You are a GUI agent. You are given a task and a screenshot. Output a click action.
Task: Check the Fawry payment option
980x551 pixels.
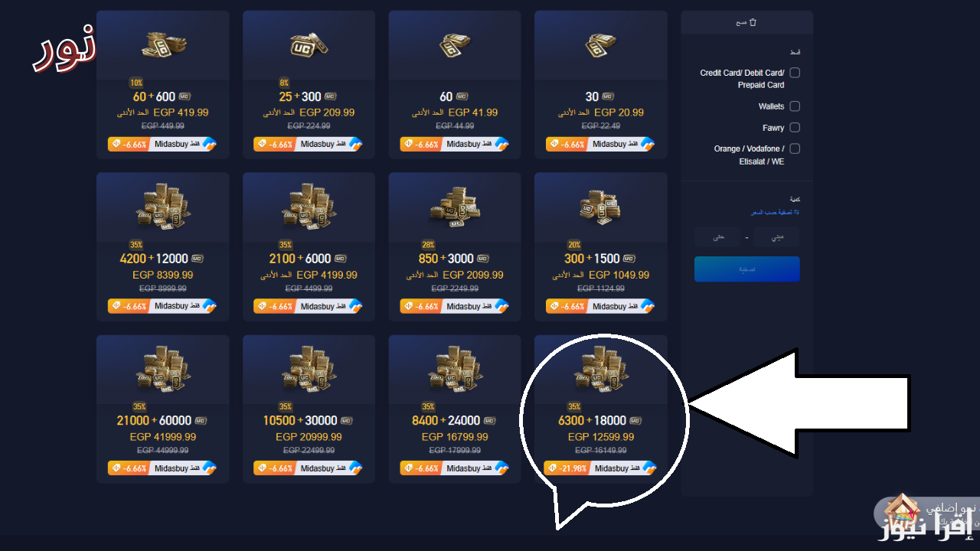[x=795, y=128]
